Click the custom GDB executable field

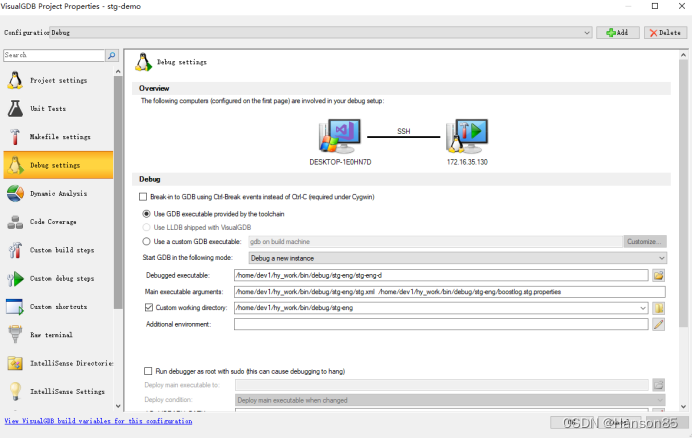pyautogui.click(x=435, y=242)
